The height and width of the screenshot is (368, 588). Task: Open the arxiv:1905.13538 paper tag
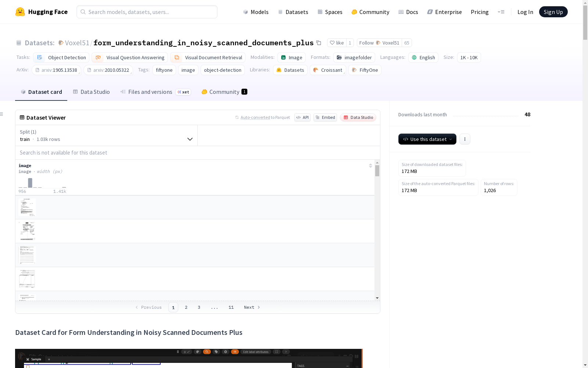click(x=56, y=70)
